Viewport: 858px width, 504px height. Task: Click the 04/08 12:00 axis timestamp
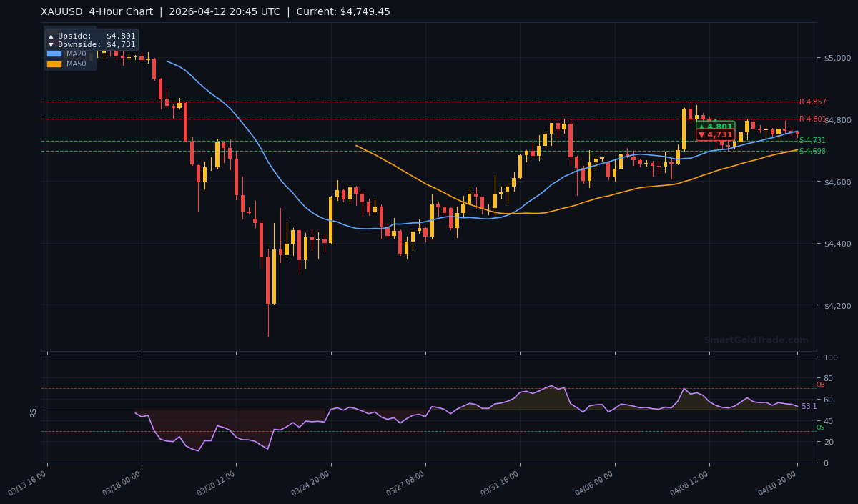tap(687, 481)
